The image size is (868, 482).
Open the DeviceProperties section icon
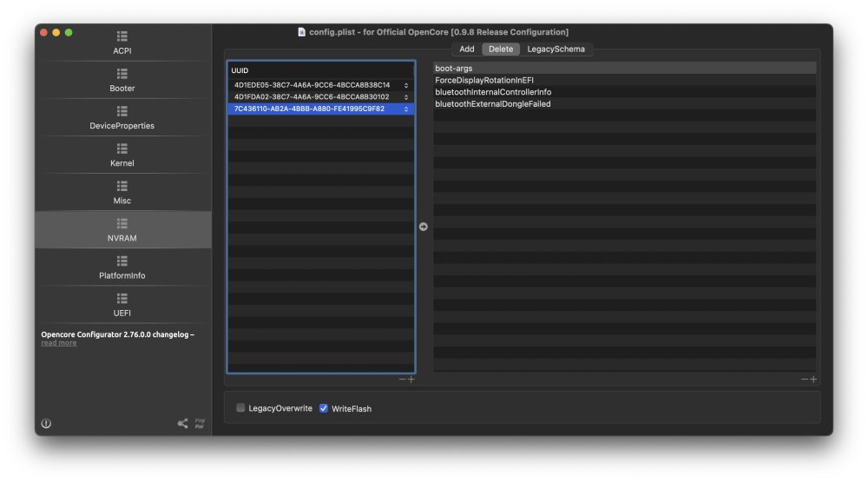[122, 111]
